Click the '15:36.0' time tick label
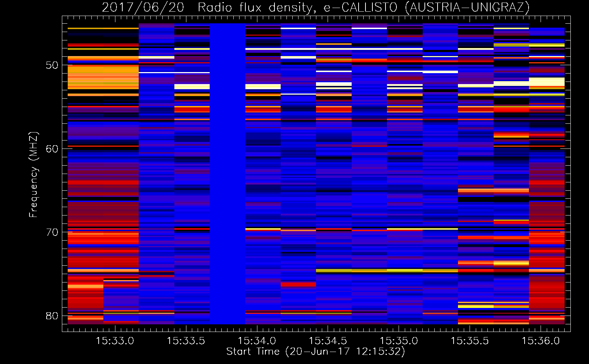Viewport: 589px width, 364px height. click(541, 341)
